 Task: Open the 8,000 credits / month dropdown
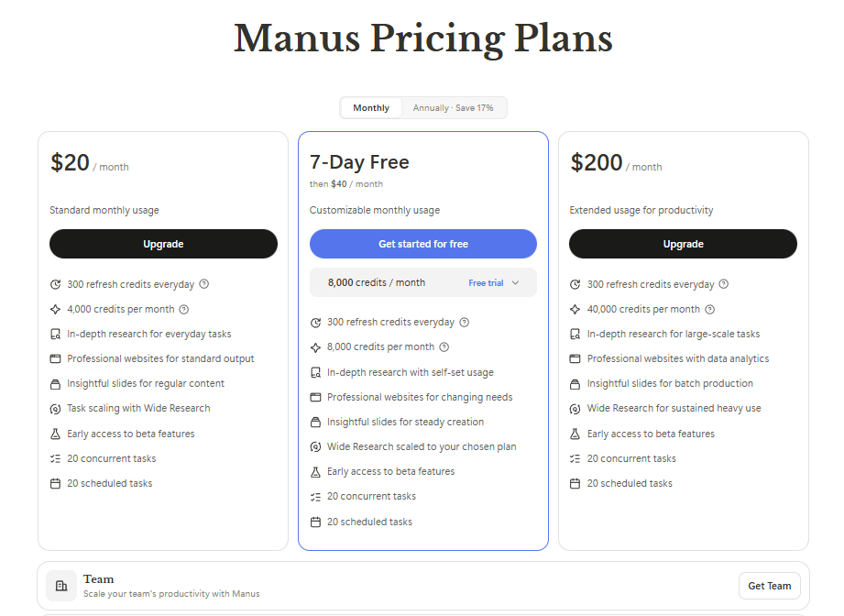[377, 282]
